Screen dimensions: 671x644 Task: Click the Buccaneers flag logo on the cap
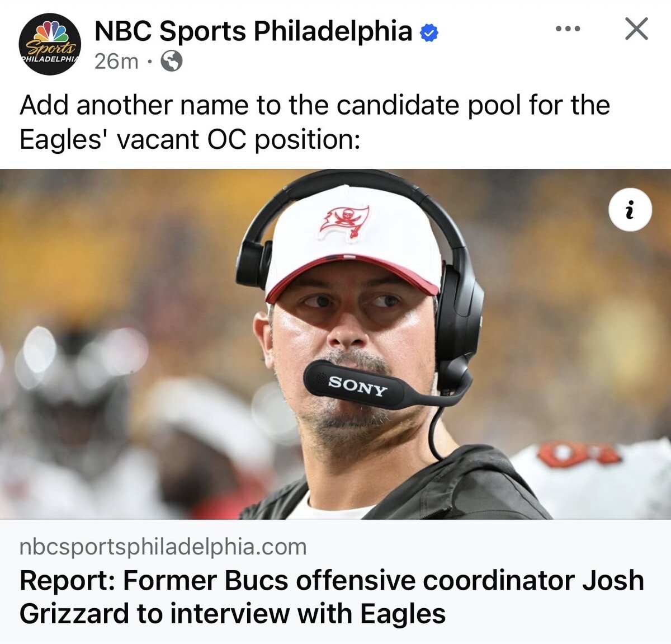344,222
